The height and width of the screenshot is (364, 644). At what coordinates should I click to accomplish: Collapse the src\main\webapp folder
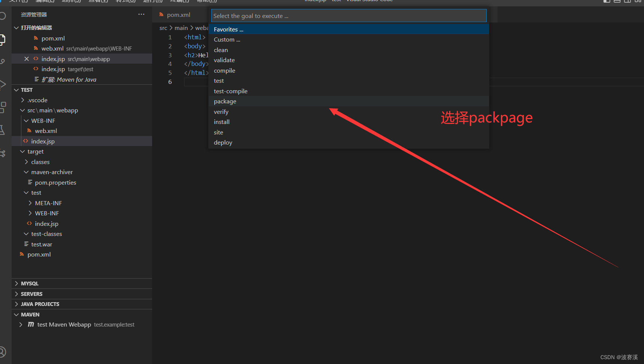click(x=23, y=110)
